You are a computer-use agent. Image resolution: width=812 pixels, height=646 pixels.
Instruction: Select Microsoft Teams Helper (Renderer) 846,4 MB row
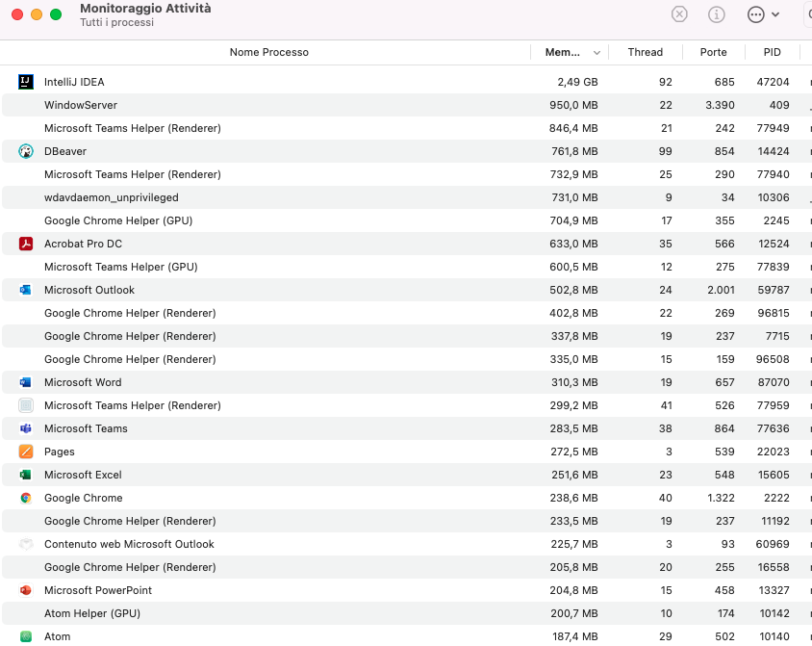406,128
